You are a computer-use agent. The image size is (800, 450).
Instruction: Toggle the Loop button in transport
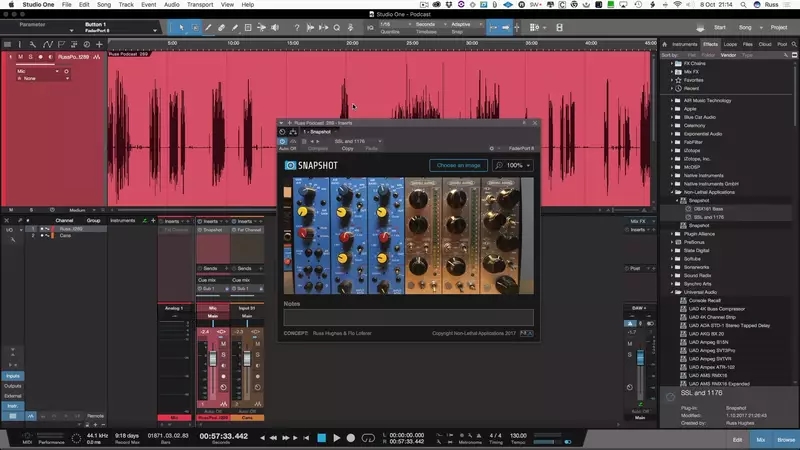(x=367, y=438)
